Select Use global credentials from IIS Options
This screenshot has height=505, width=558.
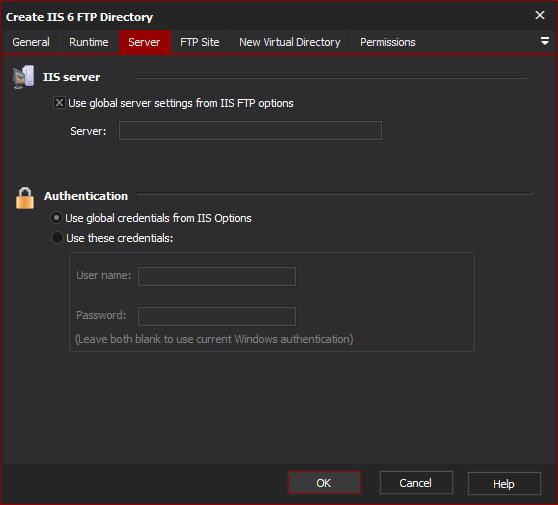point(56,218)
